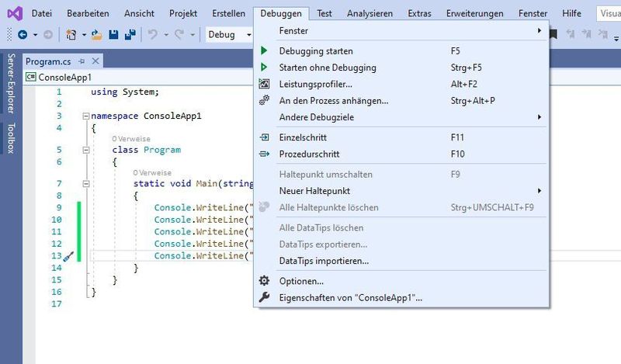This screenshot has height=364, width=621.
Task: Choose Einzelschritt menu entry
Action: [401, 137]
